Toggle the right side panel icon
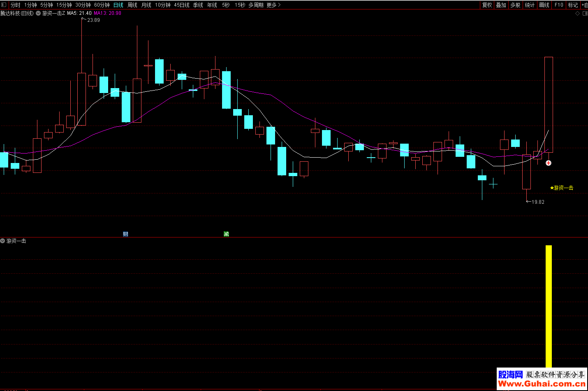Viewport: 588px width, 391px height. coord(585,14)
